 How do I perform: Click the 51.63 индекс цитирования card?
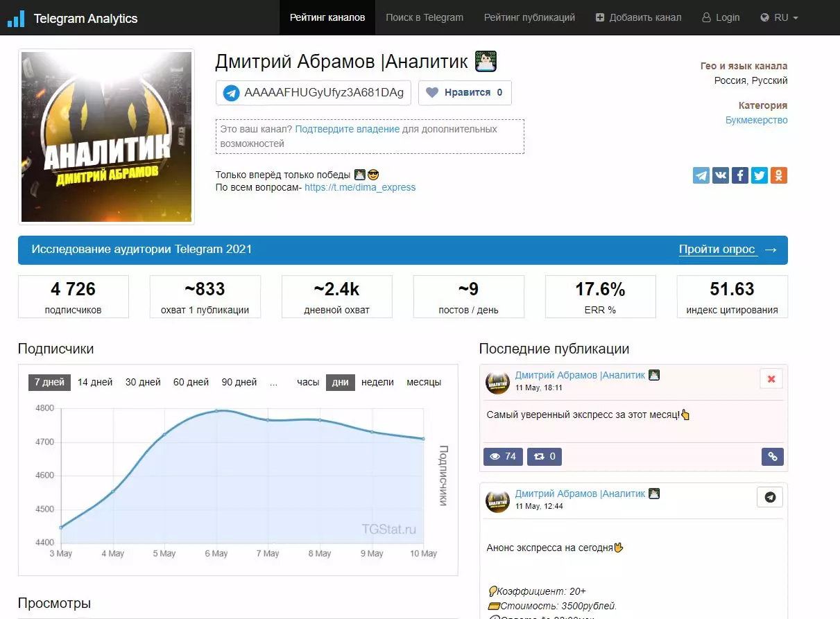pos(732,297)
